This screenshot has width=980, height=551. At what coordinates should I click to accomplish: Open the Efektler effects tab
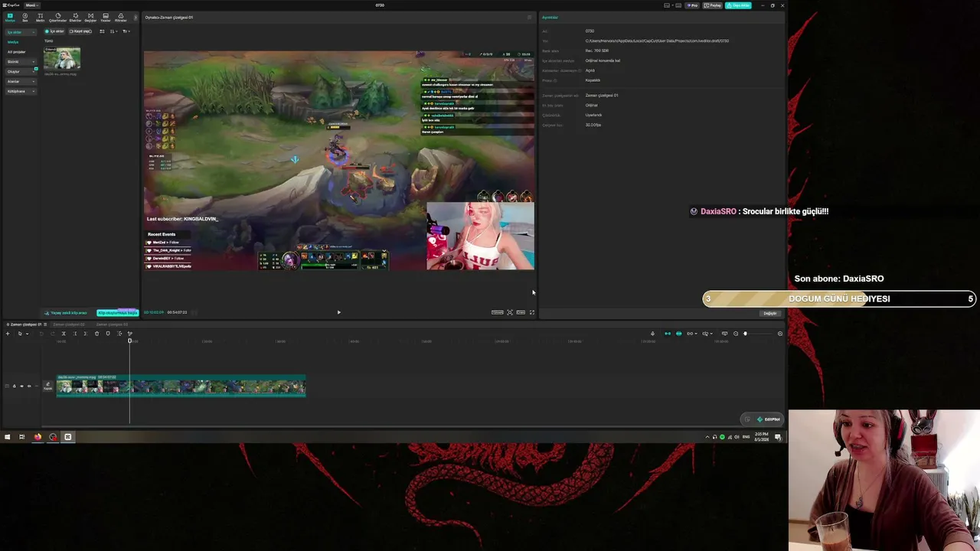pos(75,18)
